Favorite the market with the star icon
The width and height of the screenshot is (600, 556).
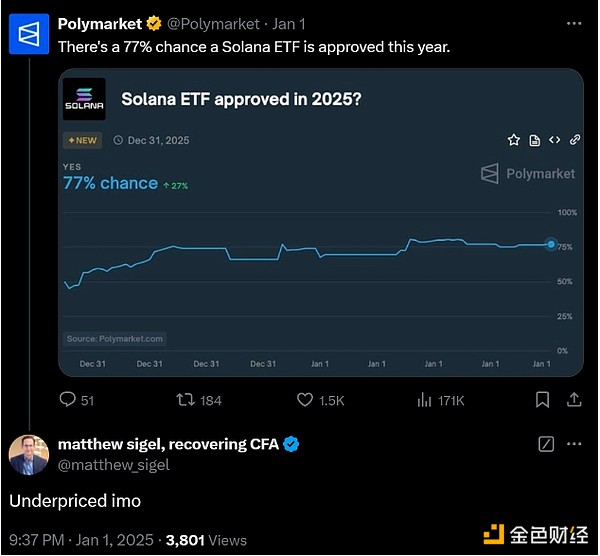[514, 140]
